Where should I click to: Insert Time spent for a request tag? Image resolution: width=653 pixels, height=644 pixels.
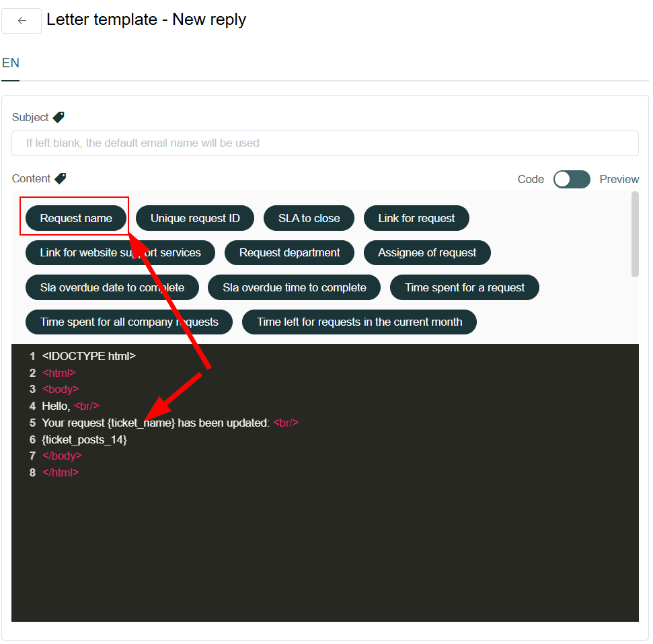[x=464, y=287]
